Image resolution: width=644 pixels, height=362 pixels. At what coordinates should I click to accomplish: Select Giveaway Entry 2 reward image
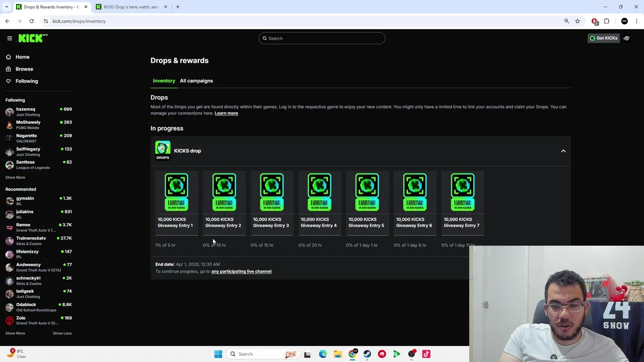(224, 192)
